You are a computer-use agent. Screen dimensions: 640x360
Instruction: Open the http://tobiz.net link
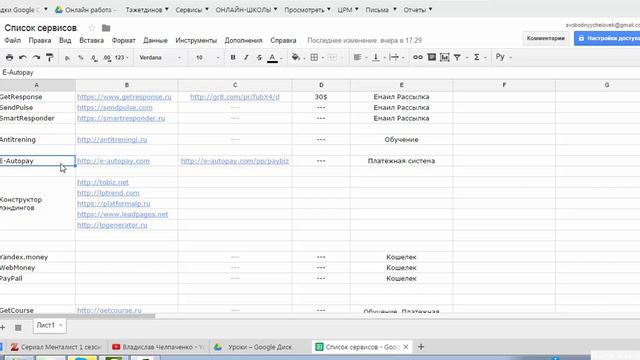(x=102, y=182)
